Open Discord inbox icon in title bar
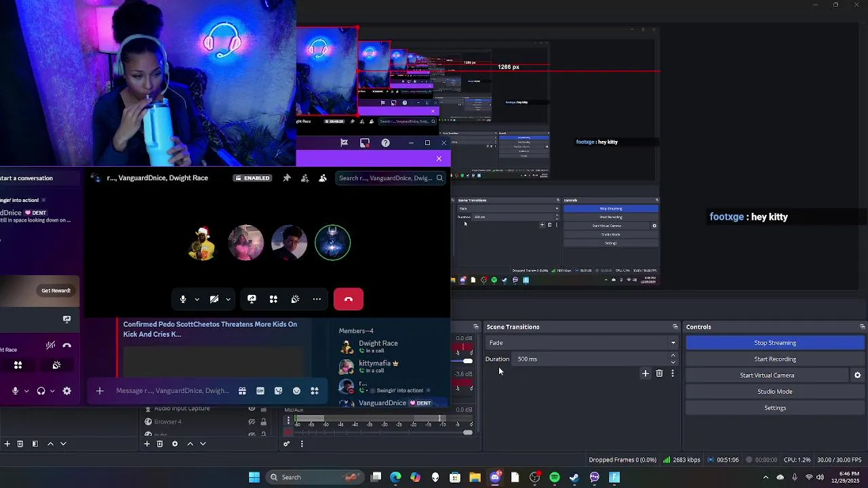The width and height of the screenshot is (868, 488). click(365, 142)
